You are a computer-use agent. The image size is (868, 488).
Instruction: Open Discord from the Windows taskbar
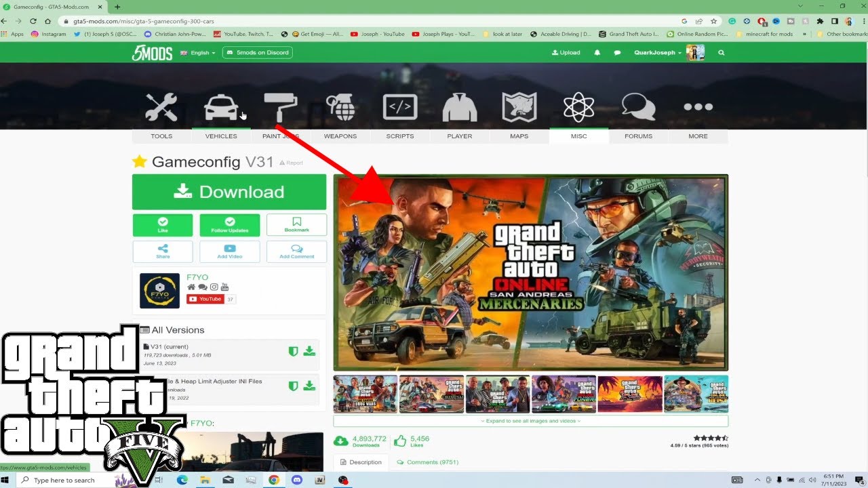pyautogui.click(x=296, y=480)
